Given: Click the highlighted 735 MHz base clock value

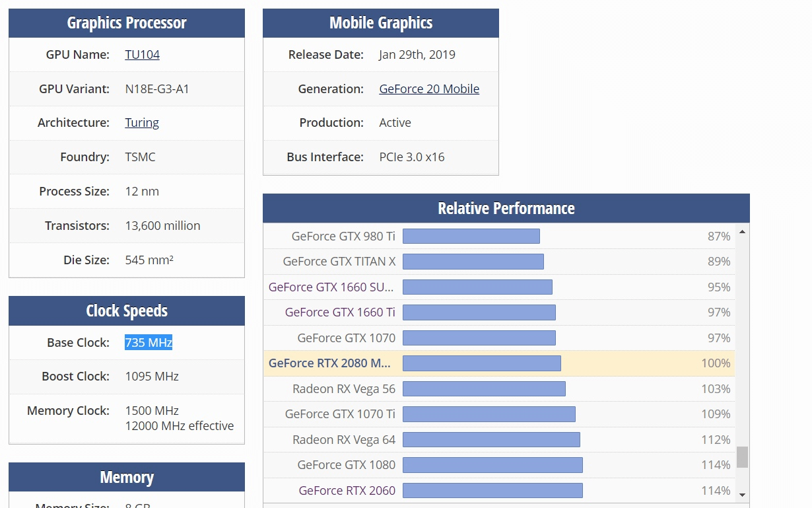Looking at the screenshot, I should coord(149,343).
